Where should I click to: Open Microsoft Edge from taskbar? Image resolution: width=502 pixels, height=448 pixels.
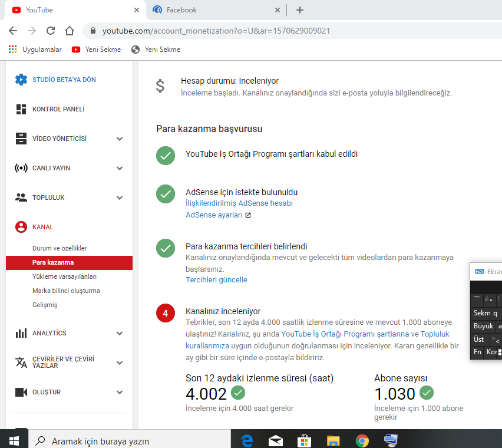click(247, 441)
